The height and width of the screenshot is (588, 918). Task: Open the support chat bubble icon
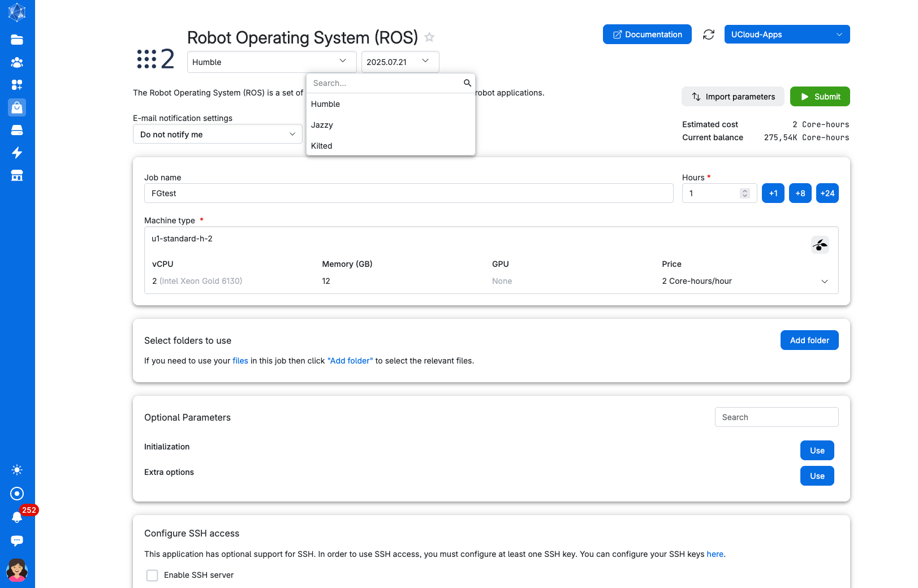coord(17,541)
